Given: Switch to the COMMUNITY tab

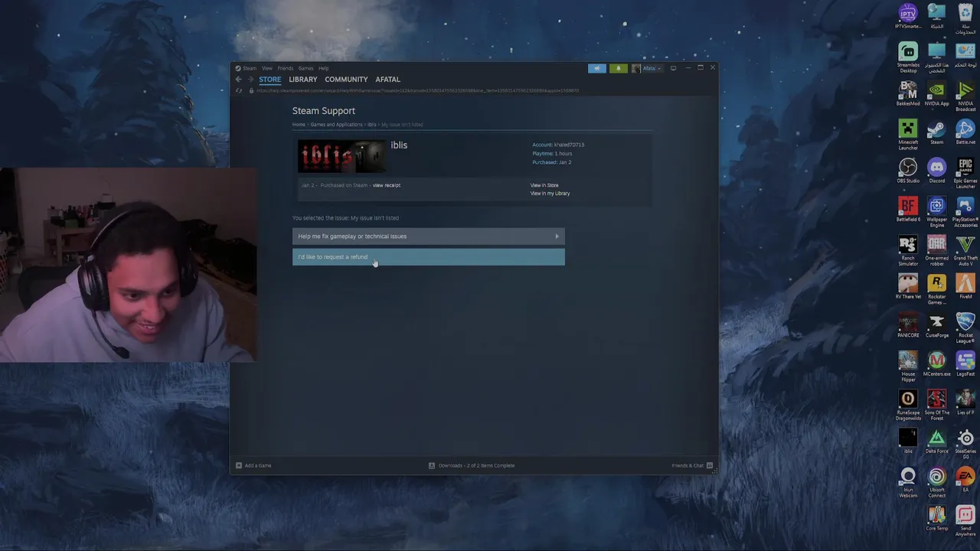Looking at the screenshot, I should pyautogui.click(x=346, y=80).
